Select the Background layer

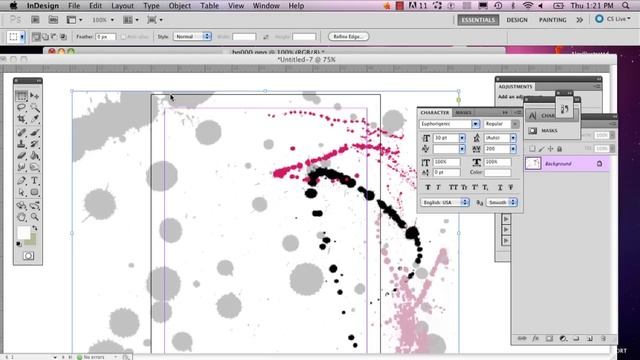click(x=567, y=164)
